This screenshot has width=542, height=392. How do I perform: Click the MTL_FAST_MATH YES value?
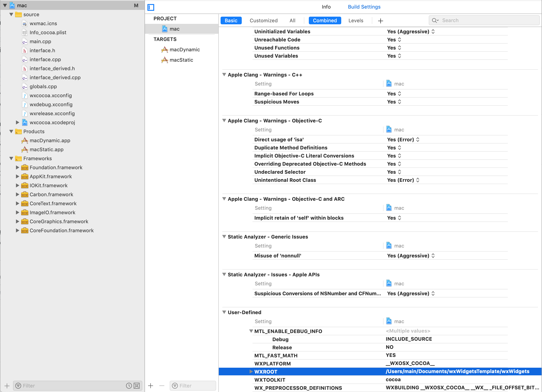coord(391,355)
